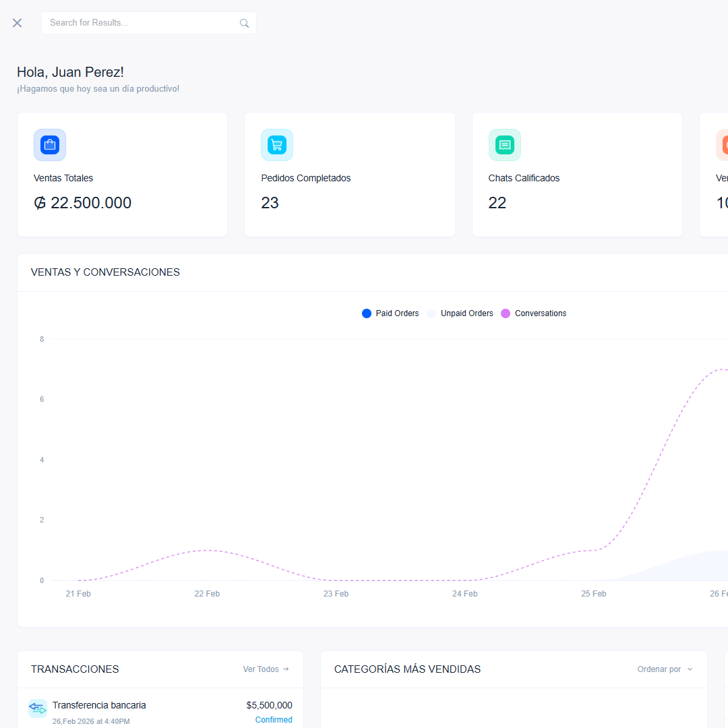Open the Ver Todos transactions link
The image size is (728, 728).
266,669
